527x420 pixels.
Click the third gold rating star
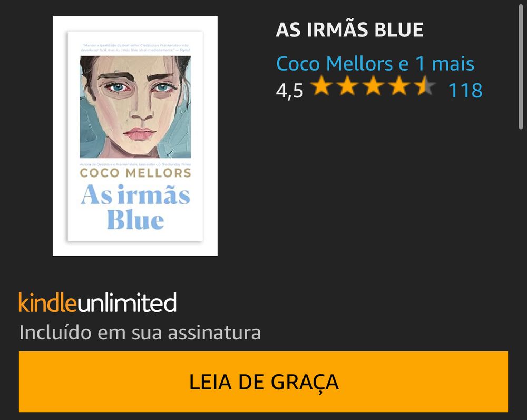pyautogui.click(x=373, y=86)
